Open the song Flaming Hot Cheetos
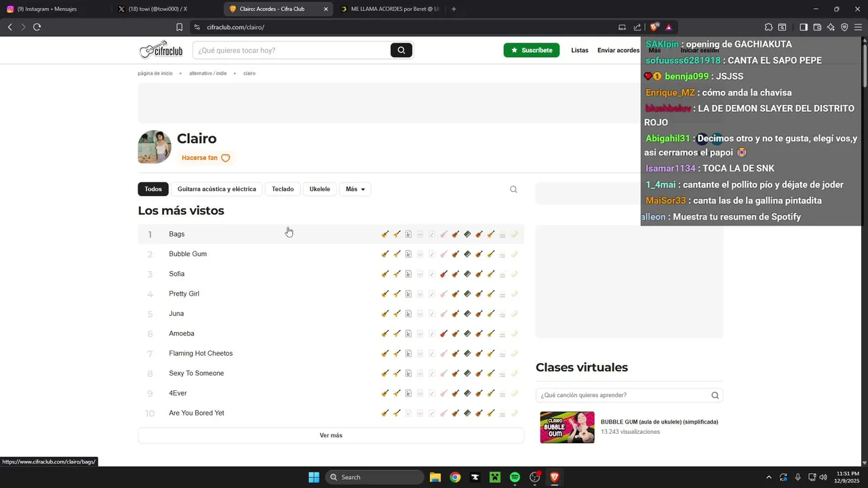Viewport: 868px width, 488px height. click(201, 353)
